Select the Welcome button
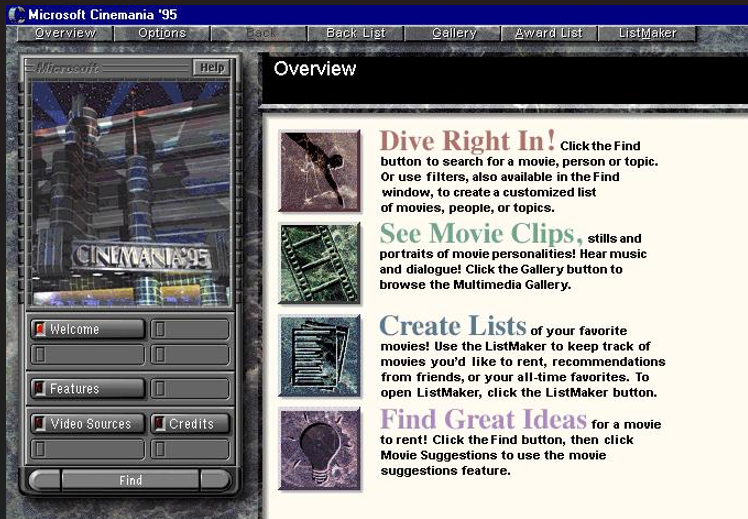The image size is (748, 519). click(88, 329)
